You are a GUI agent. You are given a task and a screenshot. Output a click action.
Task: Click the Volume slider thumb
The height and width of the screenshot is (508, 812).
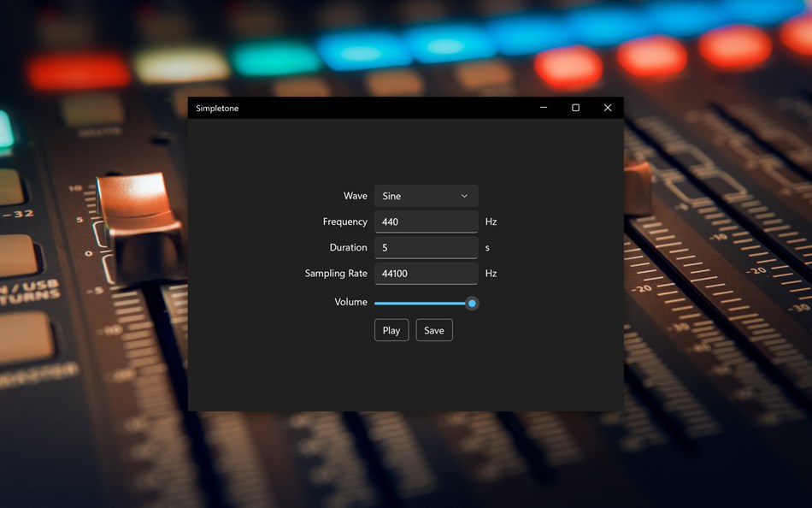click(472, 304)
